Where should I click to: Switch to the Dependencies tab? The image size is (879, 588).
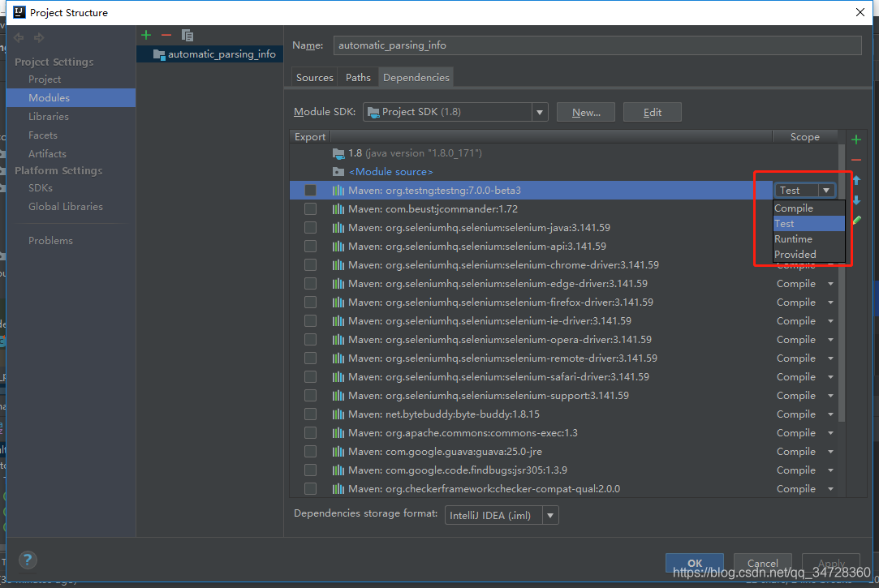(416, 77)
